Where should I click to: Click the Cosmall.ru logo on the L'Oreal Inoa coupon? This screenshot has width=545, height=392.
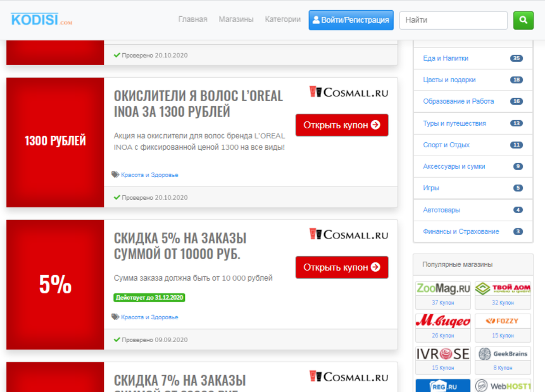click(349, 92)
